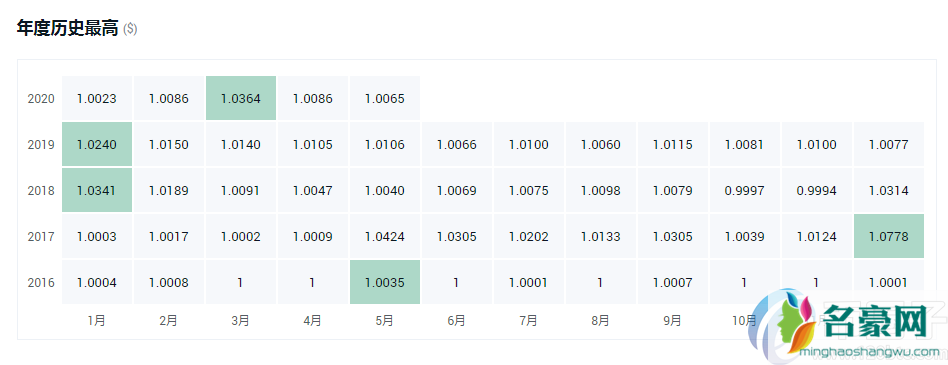Click the 2020 row label

41,99
